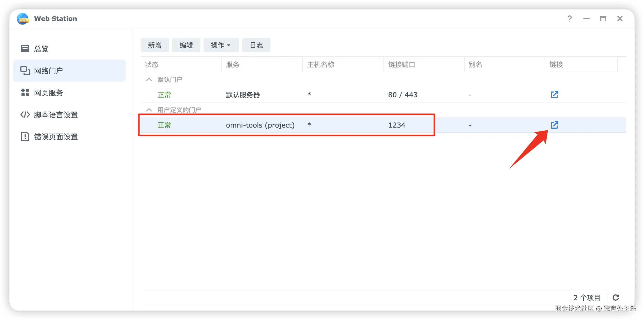
Task: Click the 编辑 button
Action: [186, 45]
